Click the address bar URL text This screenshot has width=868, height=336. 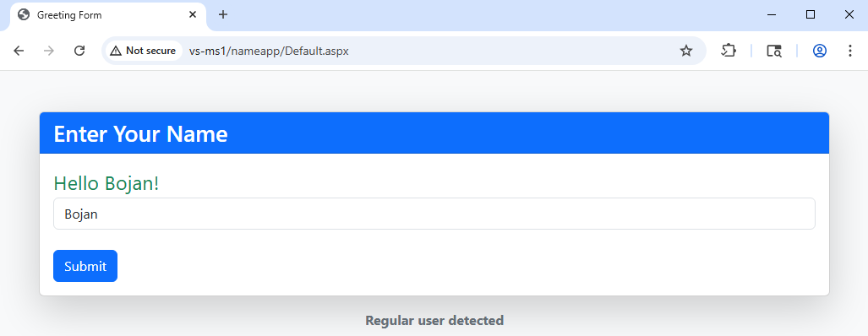click(x=269, y=51)
